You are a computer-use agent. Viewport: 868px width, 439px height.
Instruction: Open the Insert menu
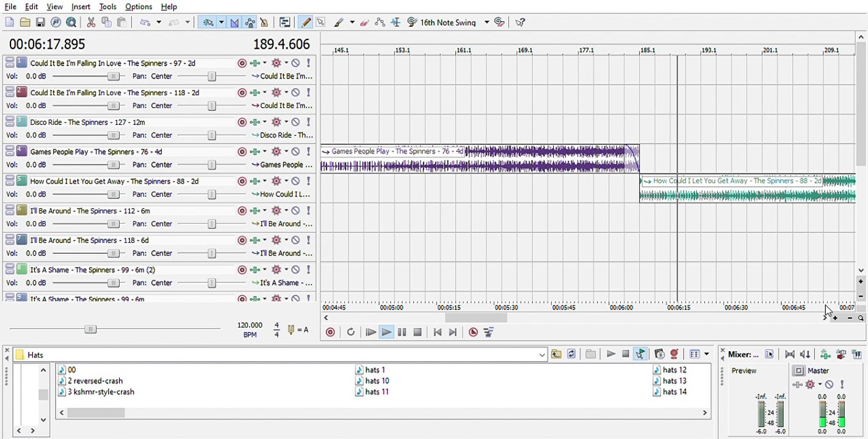click(x=81, y=7)
